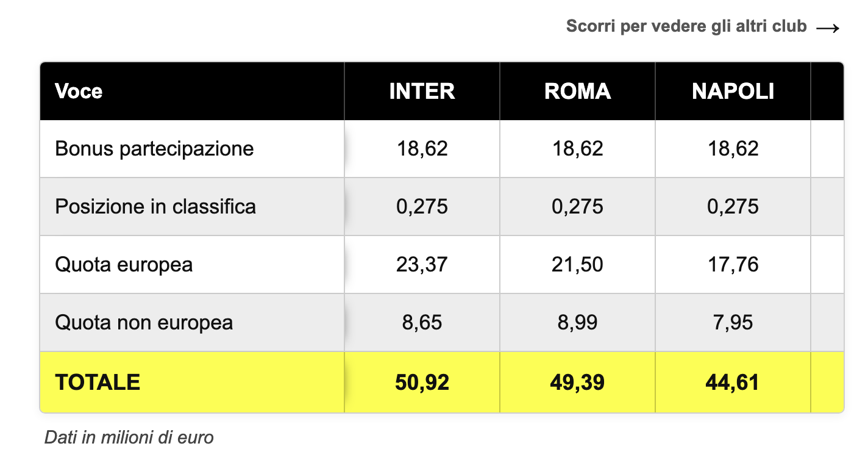Click the Posizione in classifica row label
868x460 pixels.
pyautogui.click(x=155, y=207)
